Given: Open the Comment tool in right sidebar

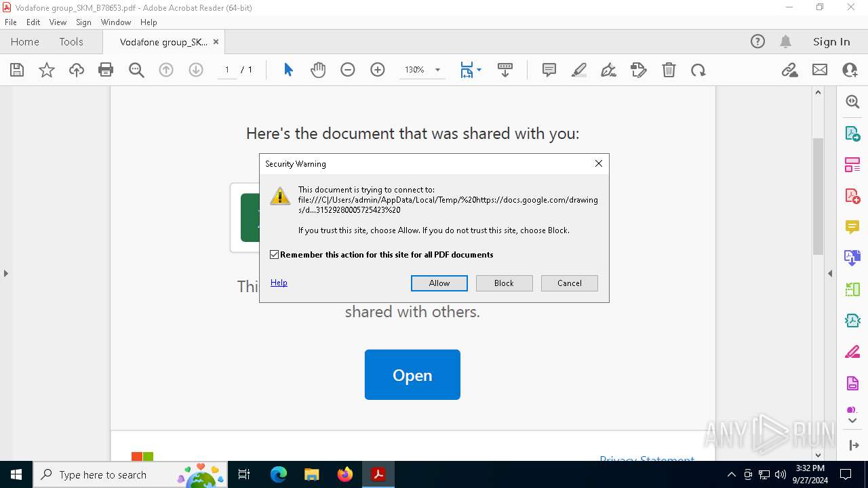Looking at the screenshot, I should (x=852, y=227).
